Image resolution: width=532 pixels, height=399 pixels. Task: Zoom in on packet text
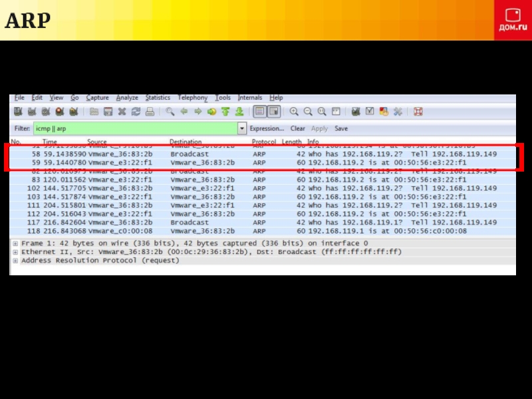[x=294, y=112]
